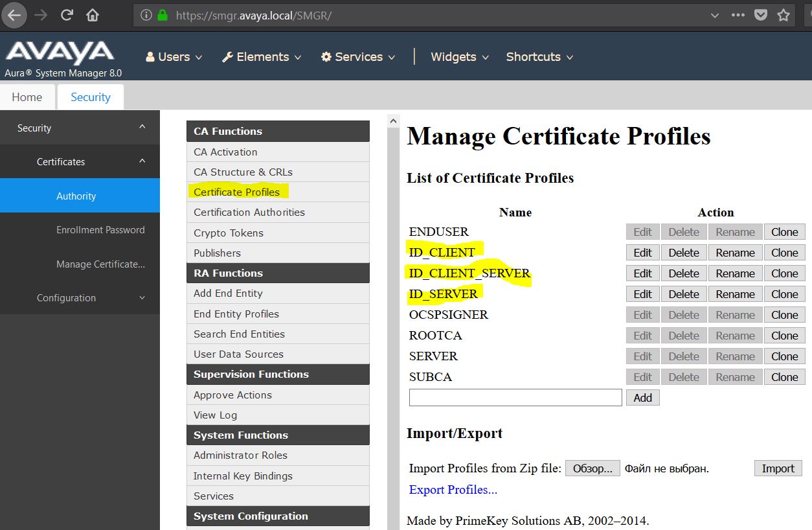
Task: Clone the ENDUSER profile
Action: (784, 232)
